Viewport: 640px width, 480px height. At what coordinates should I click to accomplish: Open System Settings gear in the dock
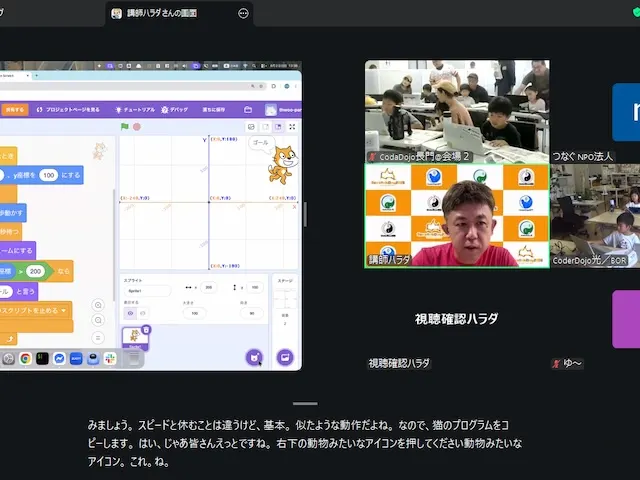(8, 358)
